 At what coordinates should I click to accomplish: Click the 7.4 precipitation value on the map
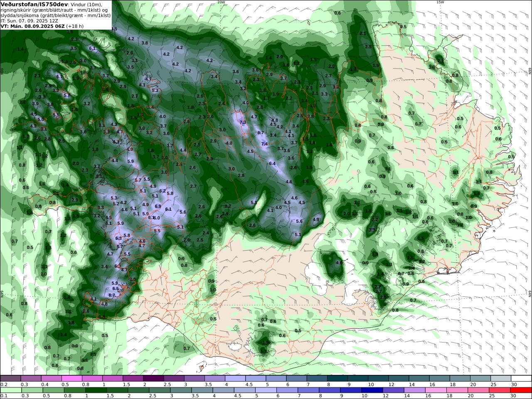pos(264,144)
